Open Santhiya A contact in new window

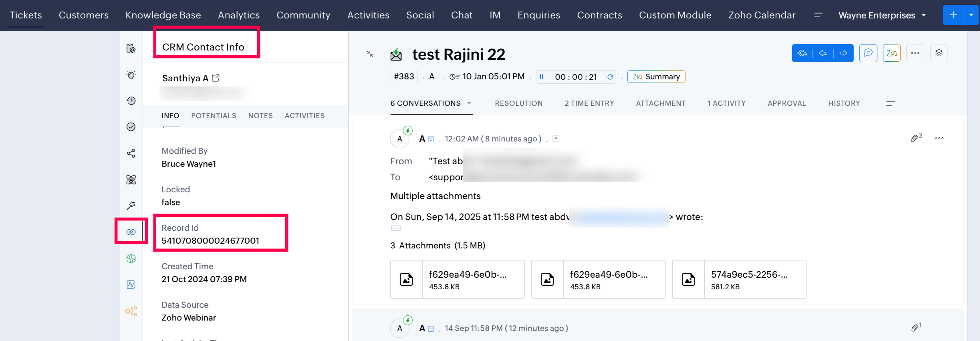pyautogui.click(x=216, y=78)
